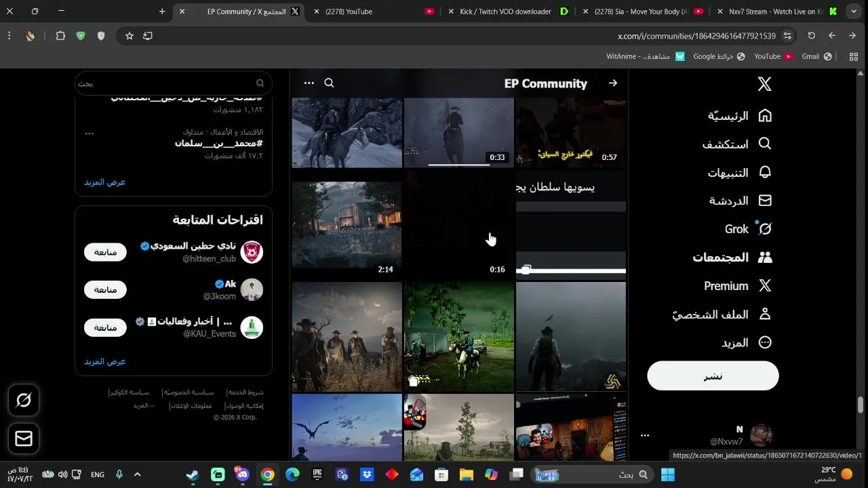This screenshot has width=868, height=488.
Task: Open File Explorer folder in taskbar
Action: pyautogui.click(x=467, y=474)
